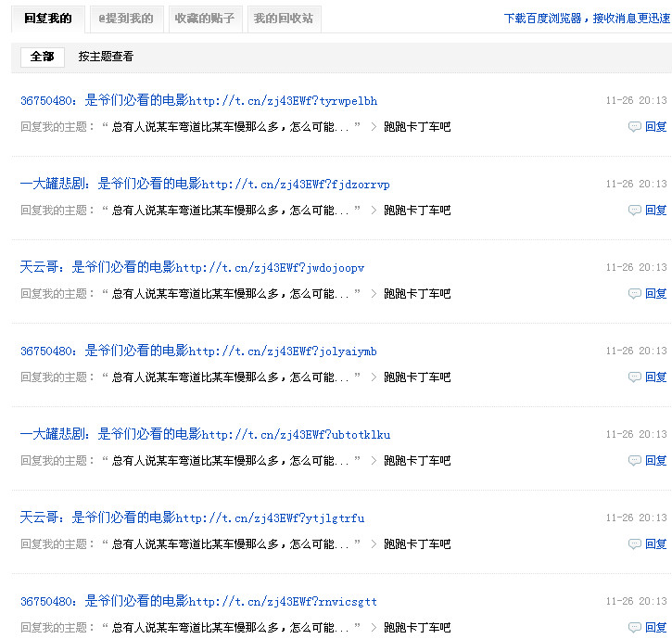Open the reply link ending in jwdojoopv
This screenshot has width=672, height=639.
coord(192,267)
